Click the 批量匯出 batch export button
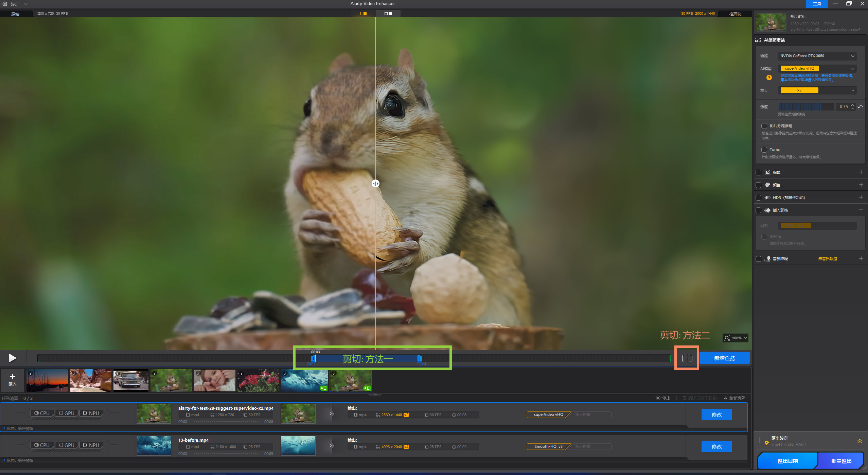The height and width of the screenshot is (475, 868). coord(841,461)
